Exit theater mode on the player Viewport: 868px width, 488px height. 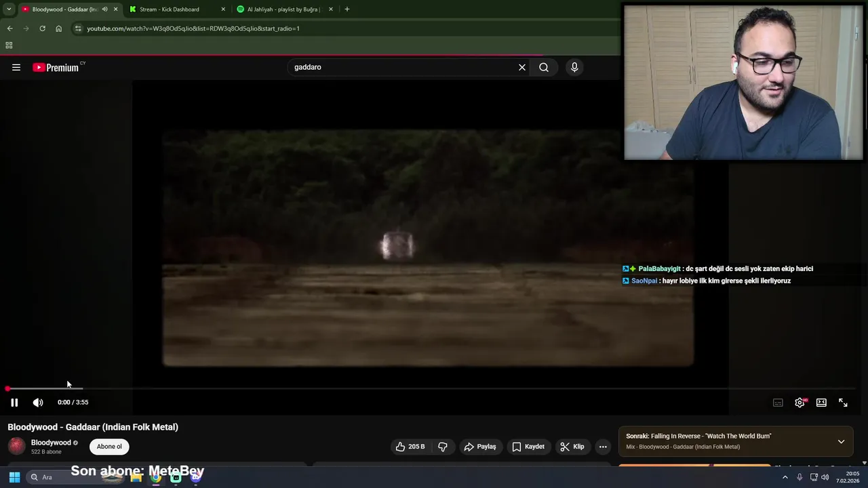821,403
